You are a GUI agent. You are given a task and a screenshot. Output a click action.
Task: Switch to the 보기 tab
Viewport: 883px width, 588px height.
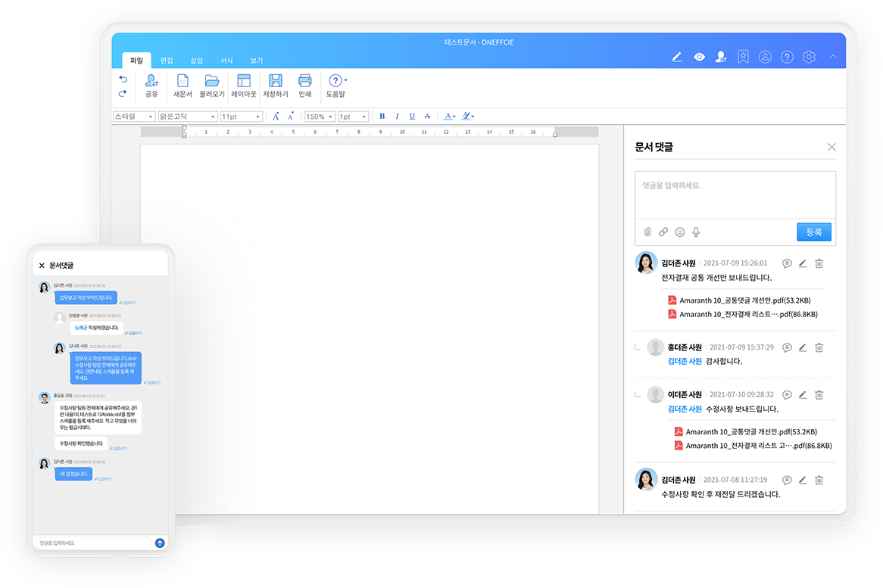click(256, 61)
